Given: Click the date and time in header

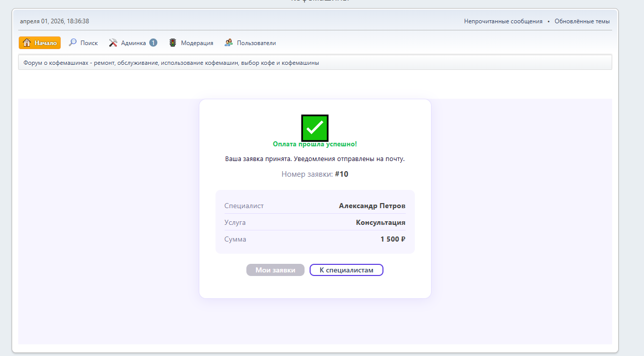Looking at the screenshot, I should pos(55,21).
